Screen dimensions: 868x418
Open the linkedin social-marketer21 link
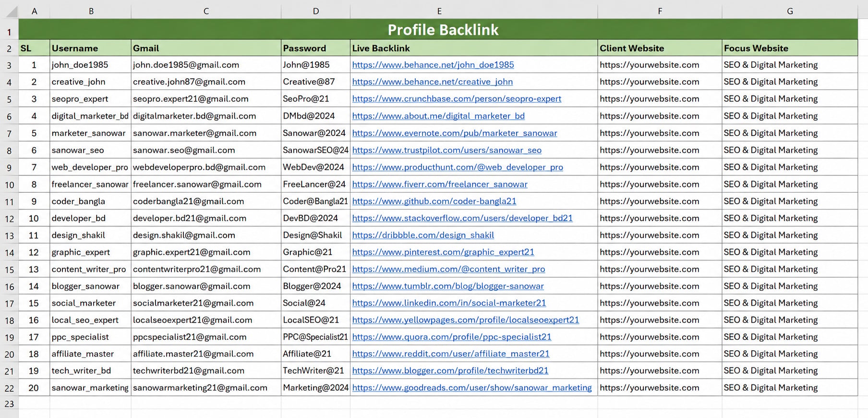coord(449,303)
